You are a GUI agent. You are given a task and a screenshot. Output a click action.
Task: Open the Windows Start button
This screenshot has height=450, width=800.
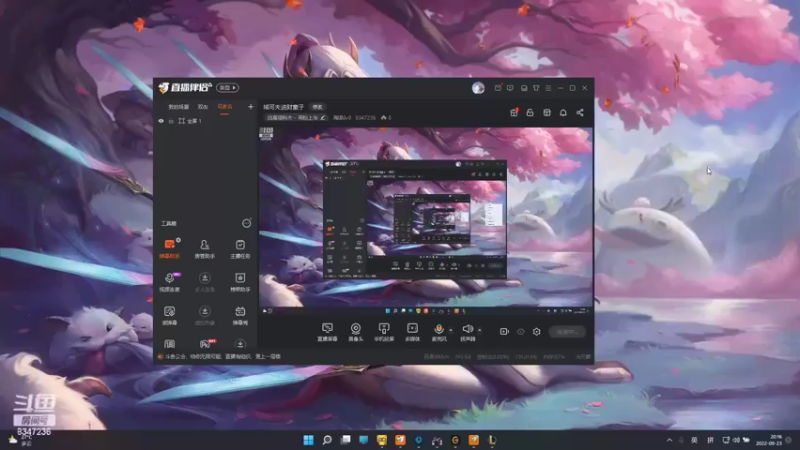pos(309,440)
